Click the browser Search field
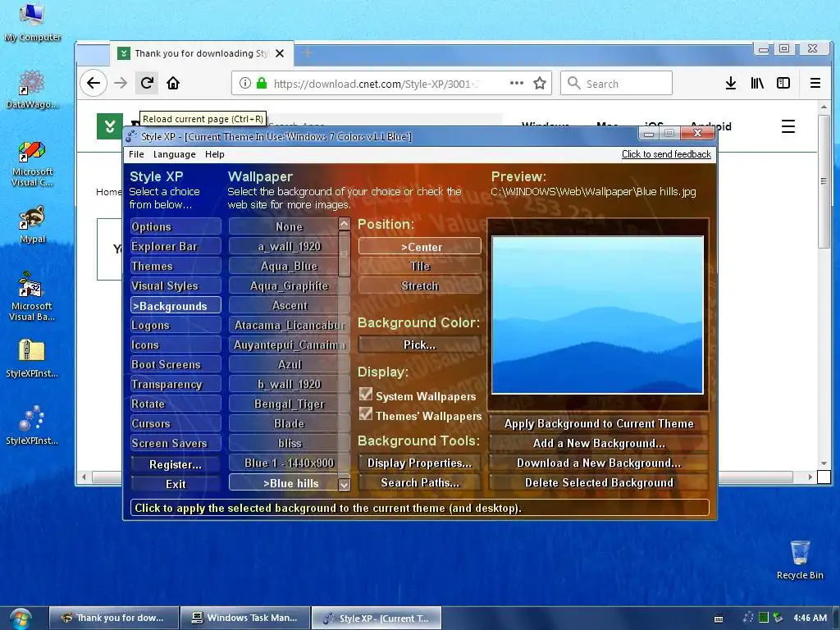 (x=616, y=83)
